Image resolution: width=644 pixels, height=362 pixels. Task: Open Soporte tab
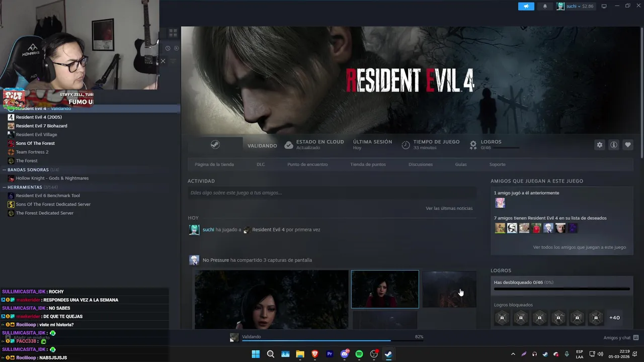tap(497, 164)
